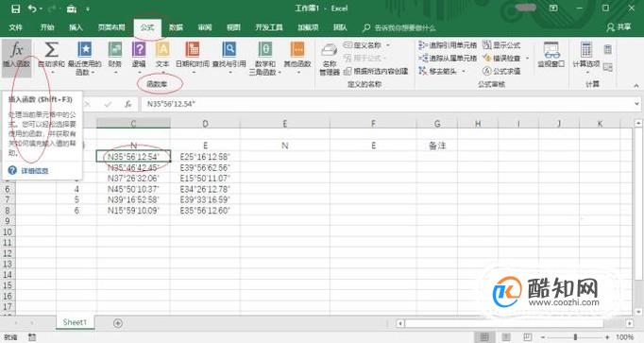Collapse the ribbon with the arrow

pos(636,85)
